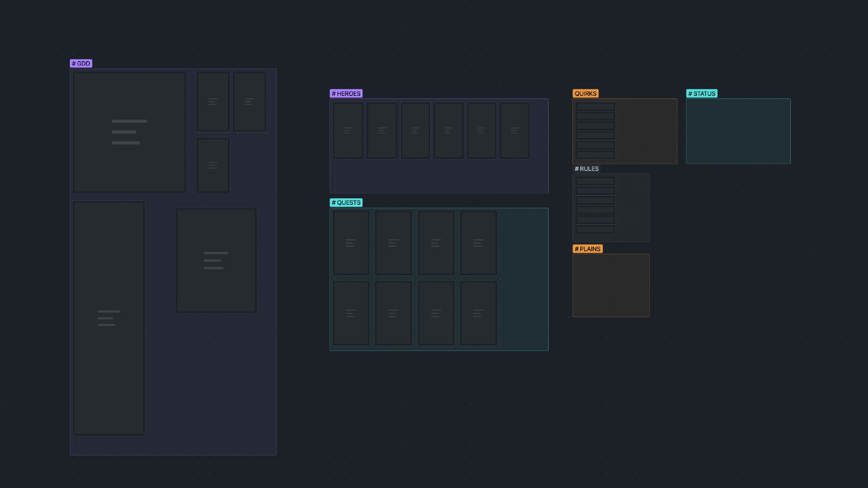
Task: Click the purple GDD section label
Action: (x=81, y=64)
